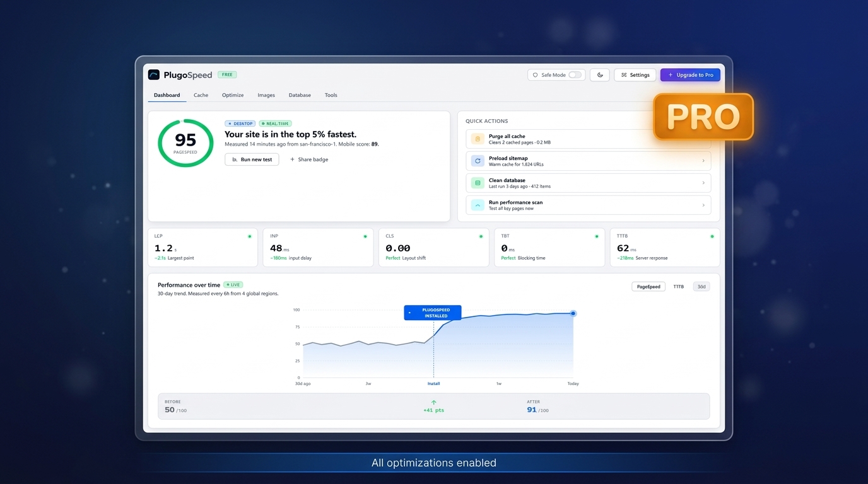This screenshot has height=484, width=868.
Task: Click Upgrade to Pro button
Action: pos(690,75)
